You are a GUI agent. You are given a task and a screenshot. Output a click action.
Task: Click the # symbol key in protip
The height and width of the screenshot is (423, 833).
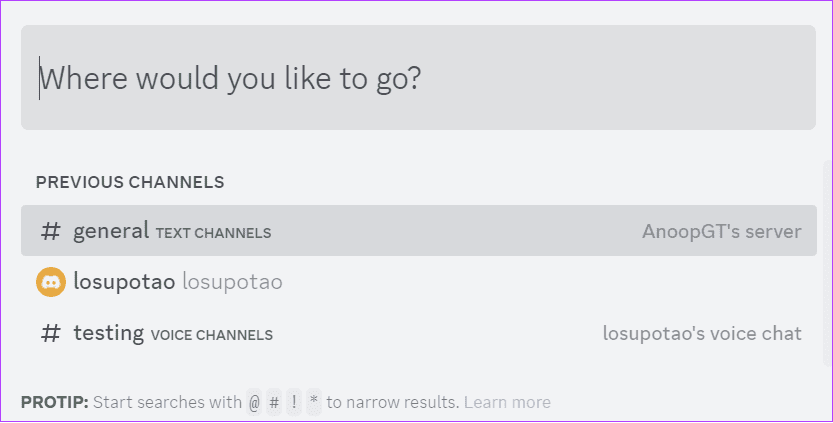click(x=274, y=402)
